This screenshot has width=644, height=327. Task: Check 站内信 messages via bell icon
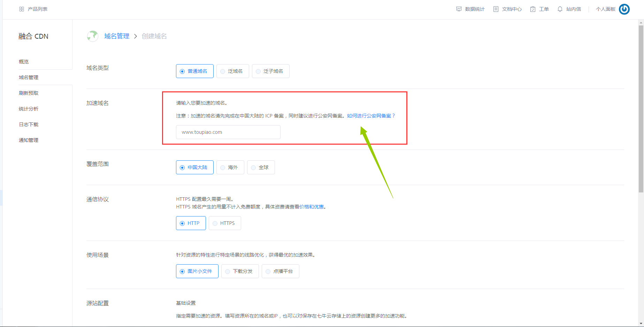[x=560, y=9]
